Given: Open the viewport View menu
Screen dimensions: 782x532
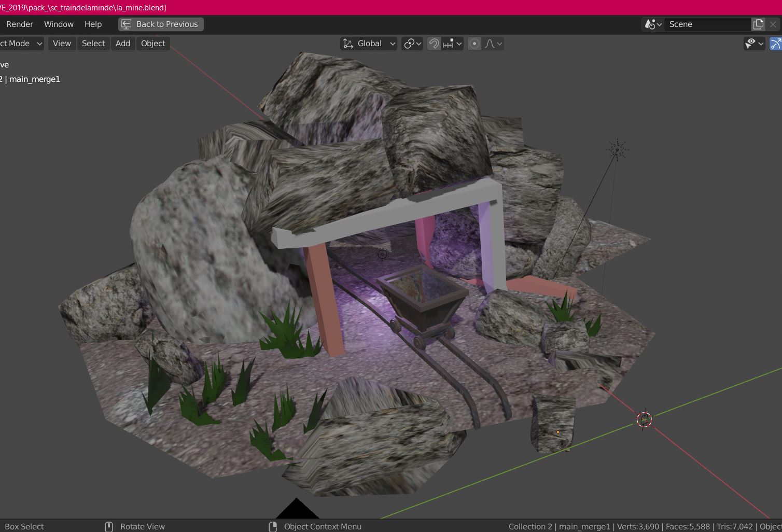Looking at the screenshot, I should [x=62, y=44].
